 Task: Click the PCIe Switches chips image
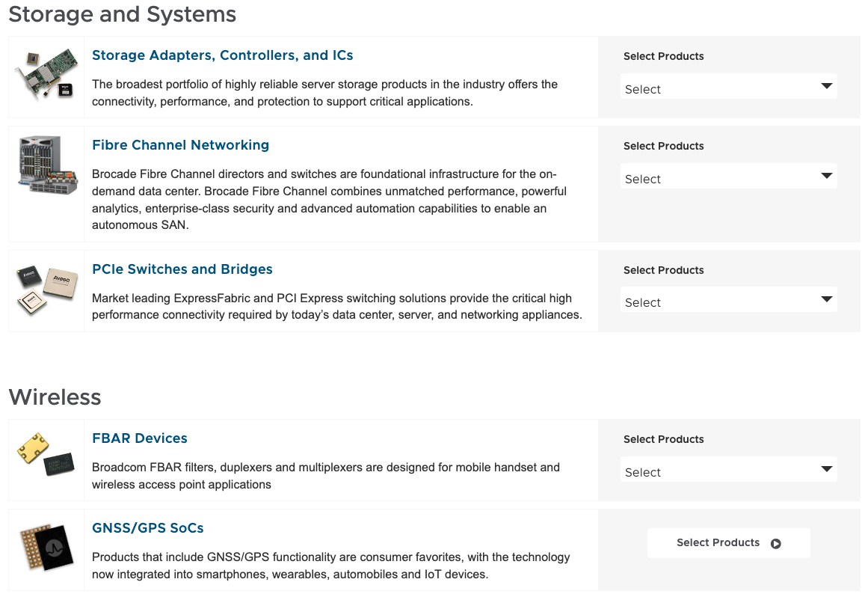tap(46, 290)
